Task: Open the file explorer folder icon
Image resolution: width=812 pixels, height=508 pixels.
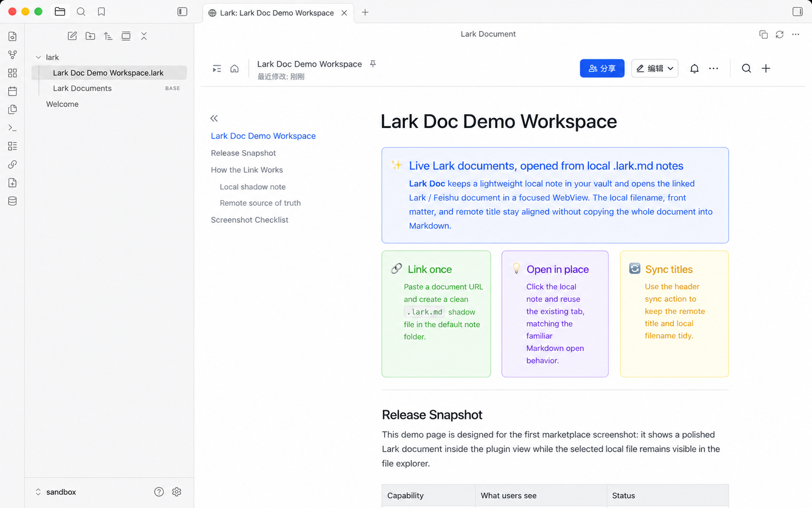Action: pos(60,12)
